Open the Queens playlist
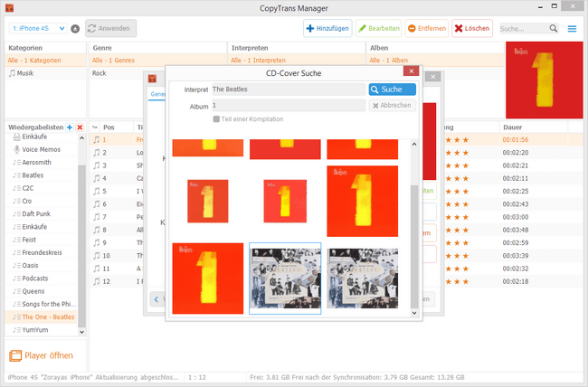This screenshot has width=588, height=387. pos(33,291)
